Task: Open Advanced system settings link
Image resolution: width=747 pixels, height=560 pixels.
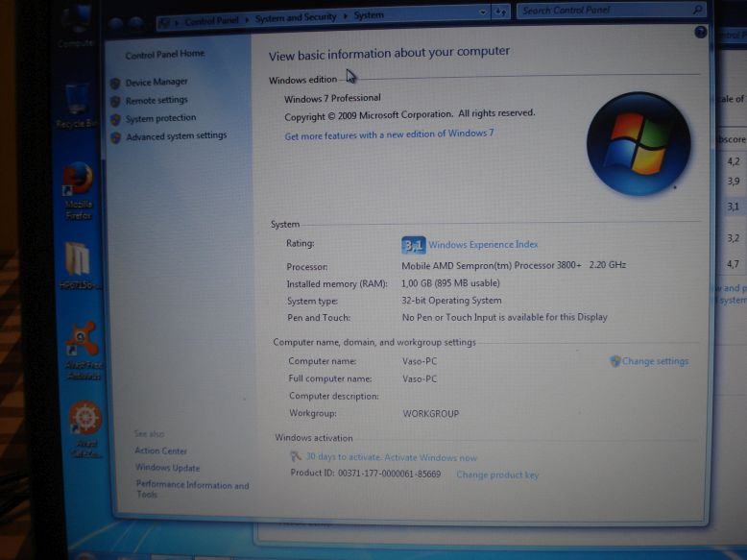Action: 177,136
